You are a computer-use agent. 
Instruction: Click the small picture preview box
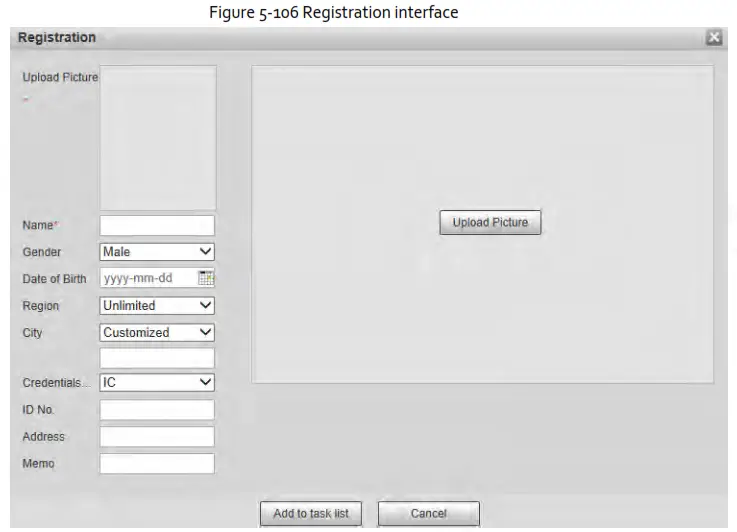(158, 138)
